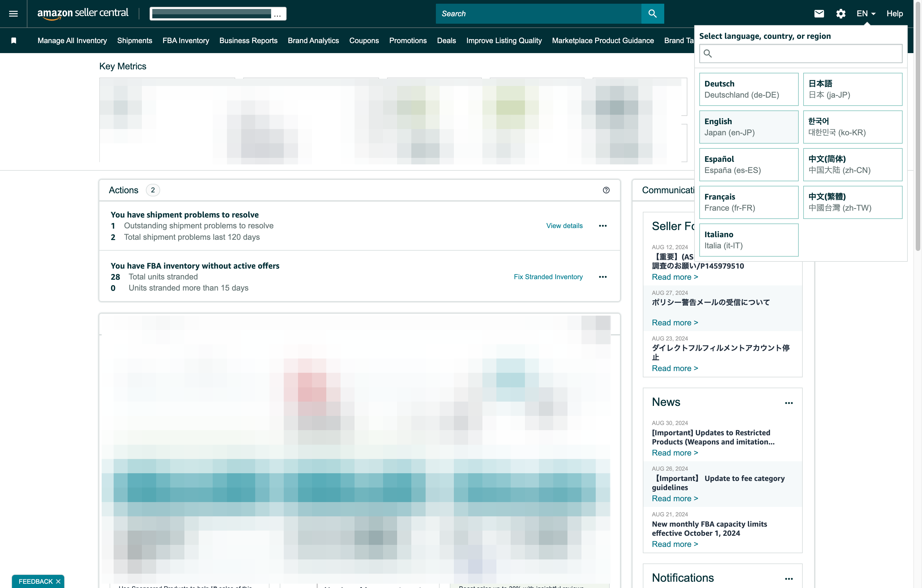
Task: Open the account switcher dropdown
Action: (x=218, y=14)
